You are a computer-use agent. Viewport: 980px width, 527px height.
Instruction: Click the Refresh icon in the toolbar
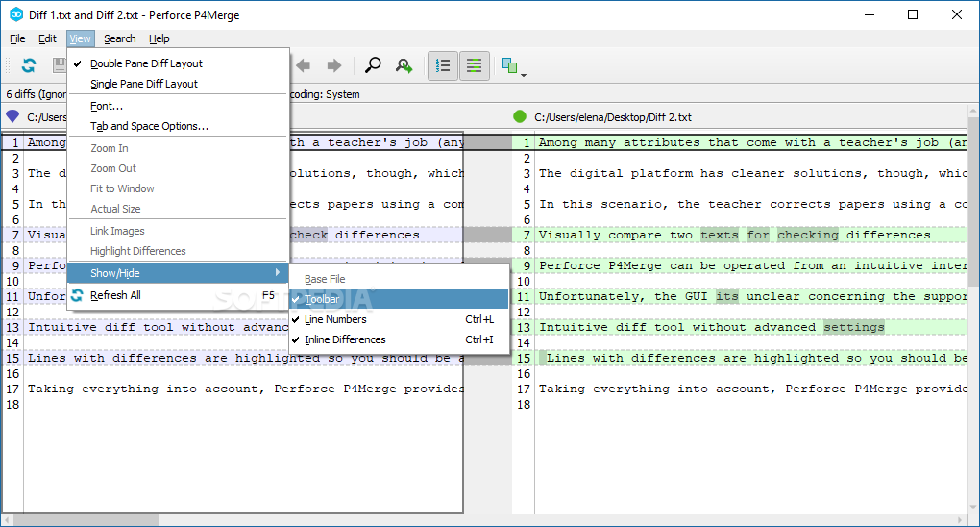(x=29, y=65)
